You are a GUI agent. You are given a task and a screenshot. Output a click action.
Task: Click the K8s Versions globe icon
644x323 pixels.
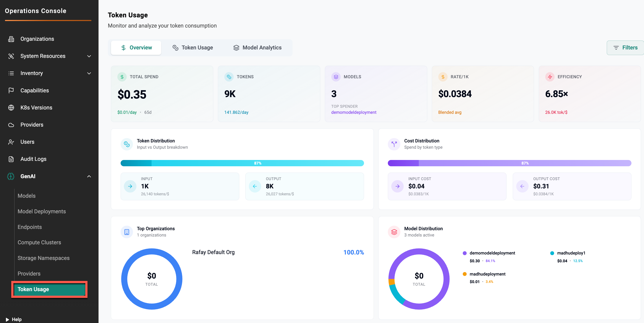click(11, 108)
